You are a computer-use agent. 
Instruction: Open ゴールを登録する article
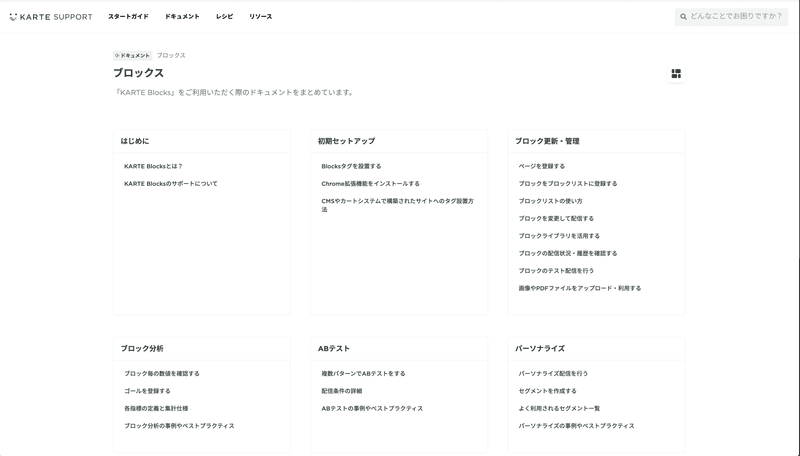(147, 391)
